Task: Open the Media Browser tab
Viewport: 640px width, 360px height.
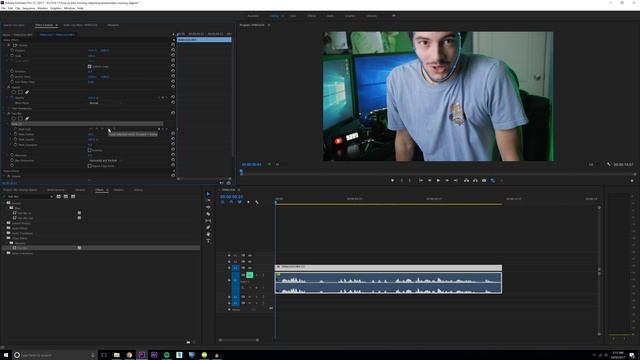Action: pos(56,190)
